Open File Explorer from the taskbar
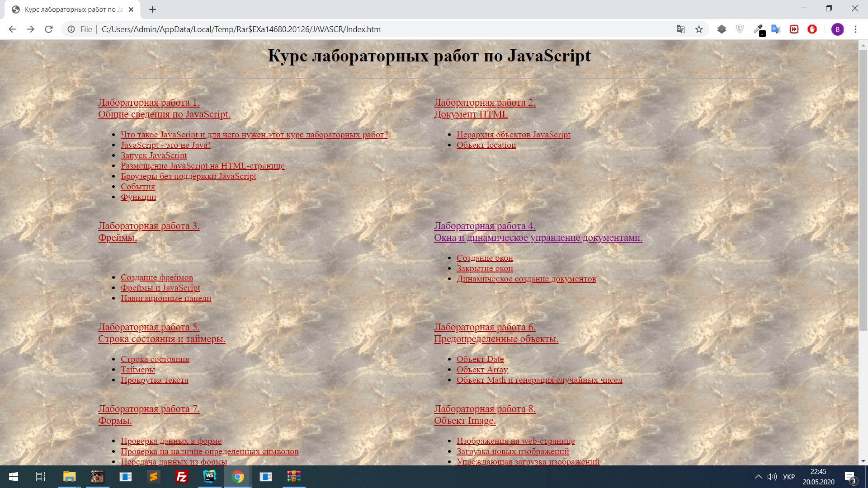 coord(69,477)
